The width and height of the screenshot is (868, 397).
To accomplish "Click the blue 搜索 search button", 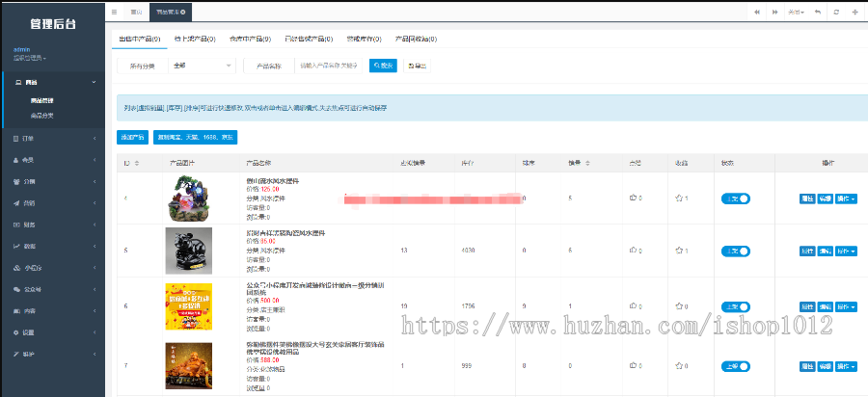I will coord(383,66).
